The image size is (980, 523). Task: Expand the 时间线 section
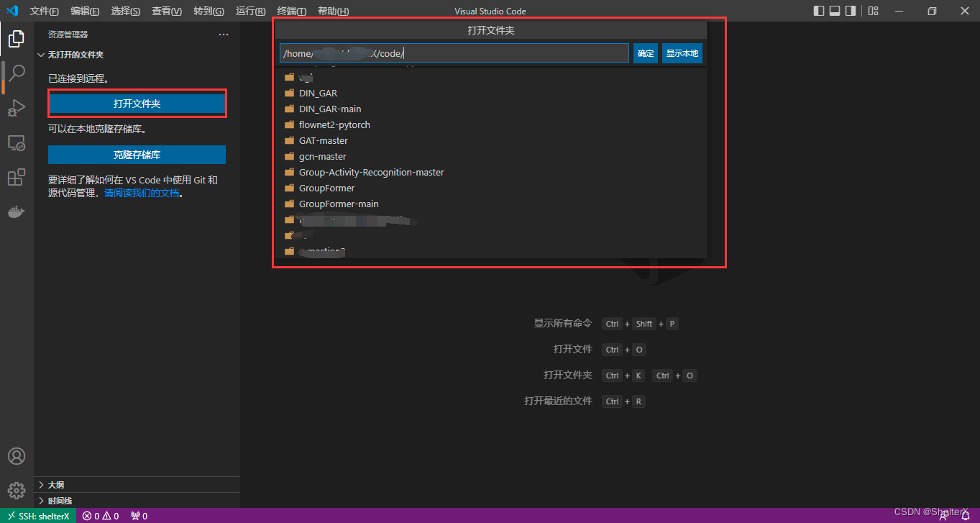tap(137, 501)
